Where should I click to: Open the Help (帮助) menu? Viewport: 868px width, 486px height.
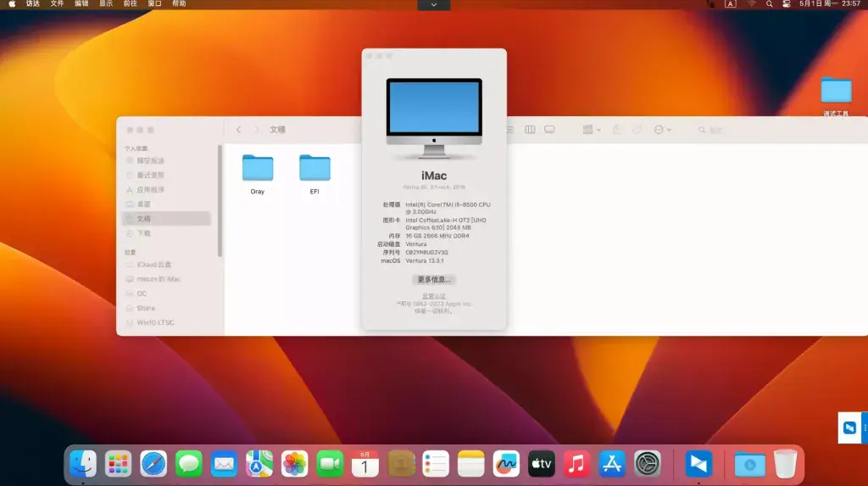[179, 4]
